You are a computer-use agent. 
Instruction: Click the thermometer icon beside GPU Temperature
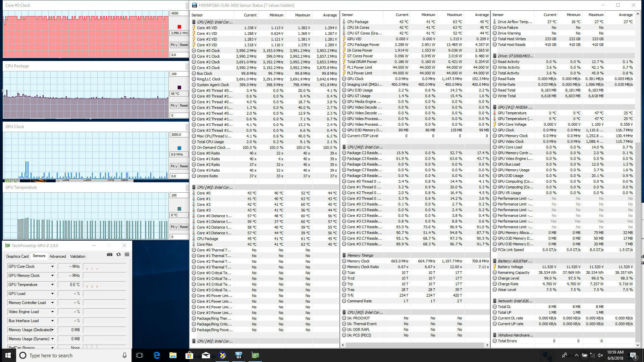pos(495,113)
